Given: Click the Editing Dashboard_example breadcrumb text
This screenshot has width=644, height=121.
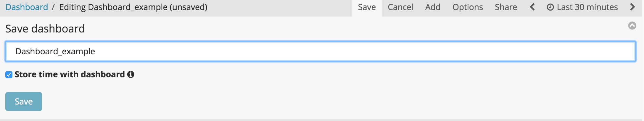Looking at the screenshot, I should click(113, 7).
